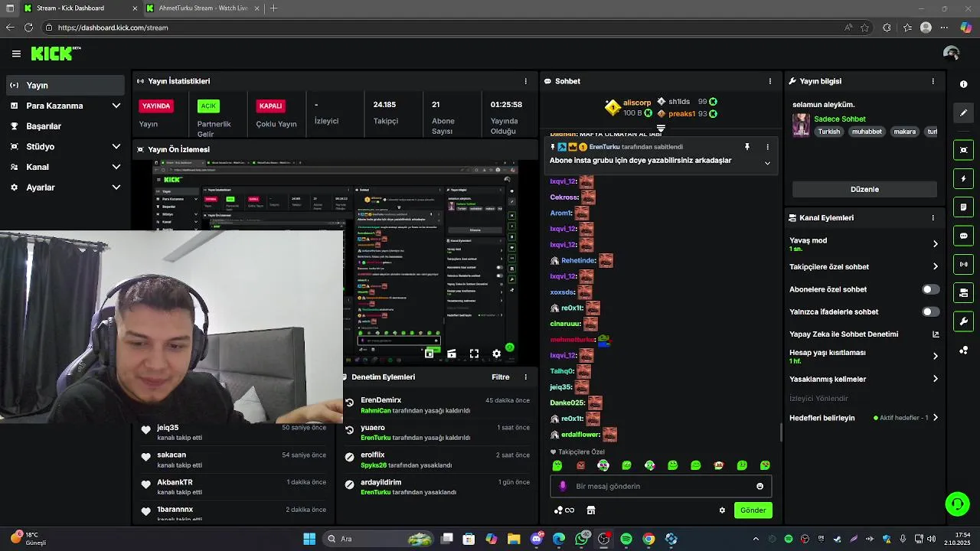Open Takipçilere özel sohbet arrow
Screen dimensions: 980x551
935,267
